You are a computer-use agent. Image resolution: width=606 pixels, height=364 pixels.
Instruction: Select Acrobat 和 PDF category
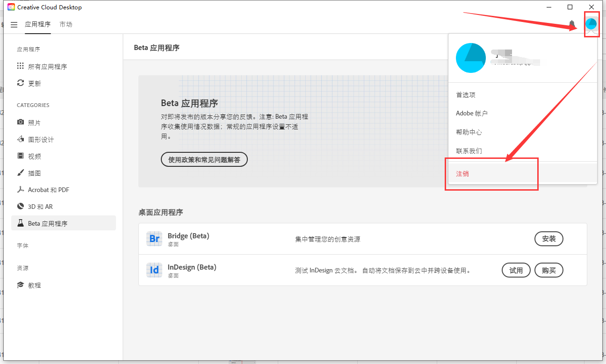pyautogui.click(x=64, y=190)
